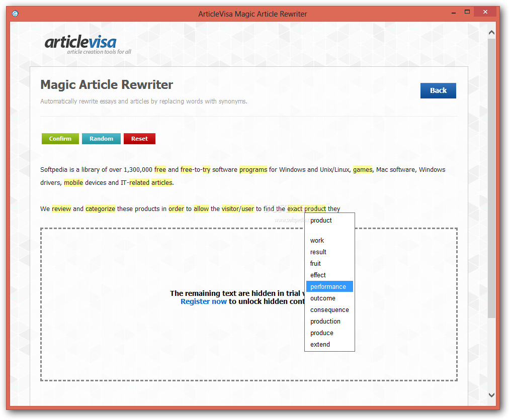Choose highlighted synonym 'performance'
The height and width of the screenshot is (420, 510).
(x=329, y=286)
